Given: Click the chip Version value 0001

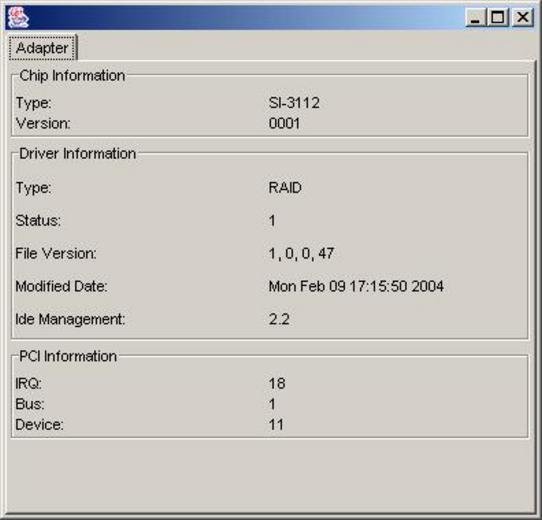Looking at the screenshot, I should click(x=284, y=123).
